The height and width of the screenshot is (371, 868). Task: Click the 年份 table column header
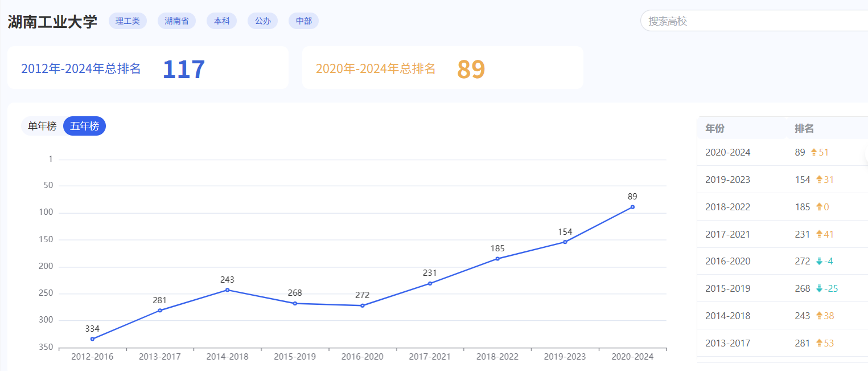click(715, 128)
